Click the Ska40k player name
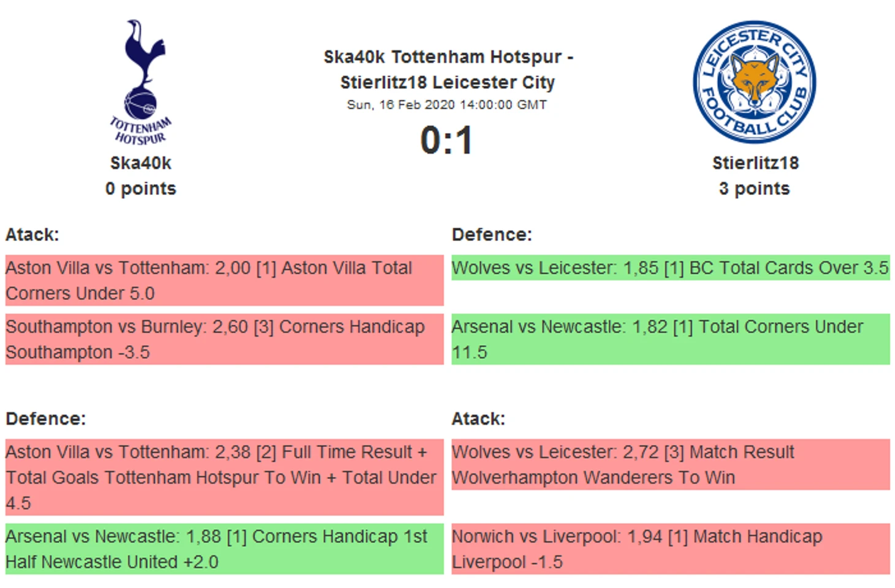 (x=140, y=163)
